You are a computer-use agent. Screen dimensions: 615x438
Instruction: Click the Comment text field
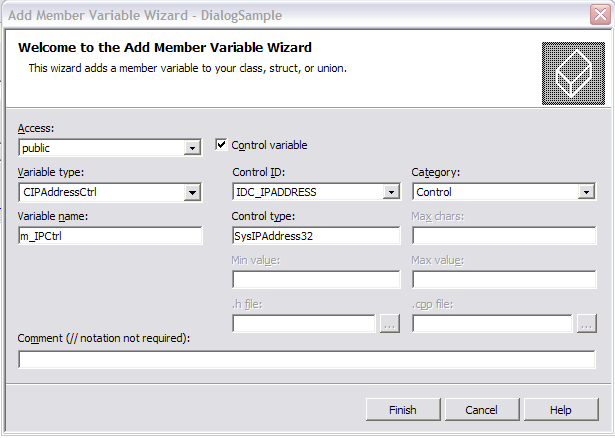coord(307,360)
